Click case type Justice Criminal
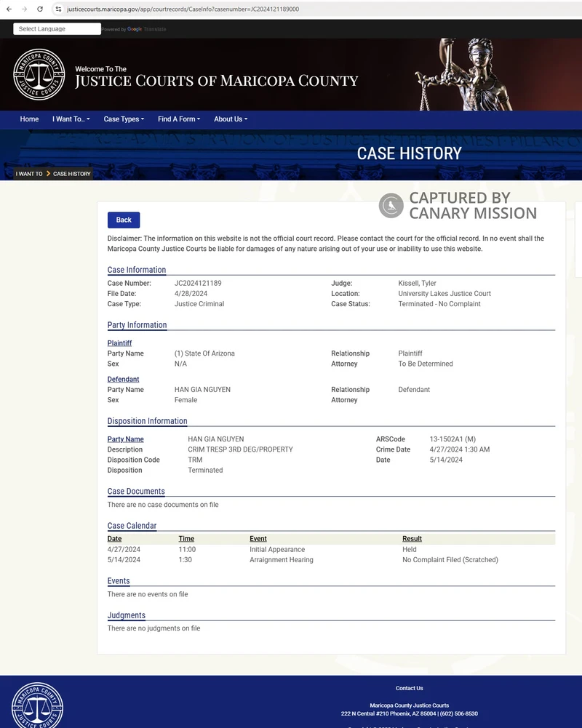This screenshot has height=728, width=582. 199,304
